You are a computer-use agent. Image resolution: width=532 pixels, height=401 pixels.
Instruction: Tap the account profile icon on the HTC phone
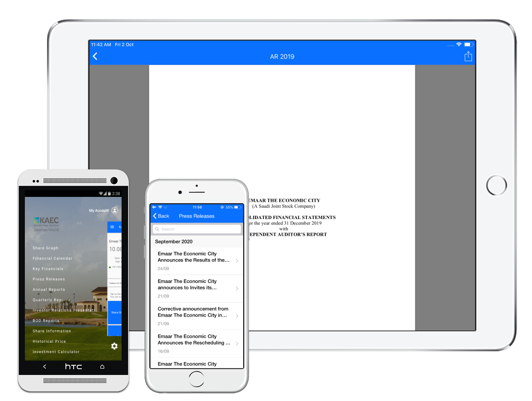(x=115, y=210)
